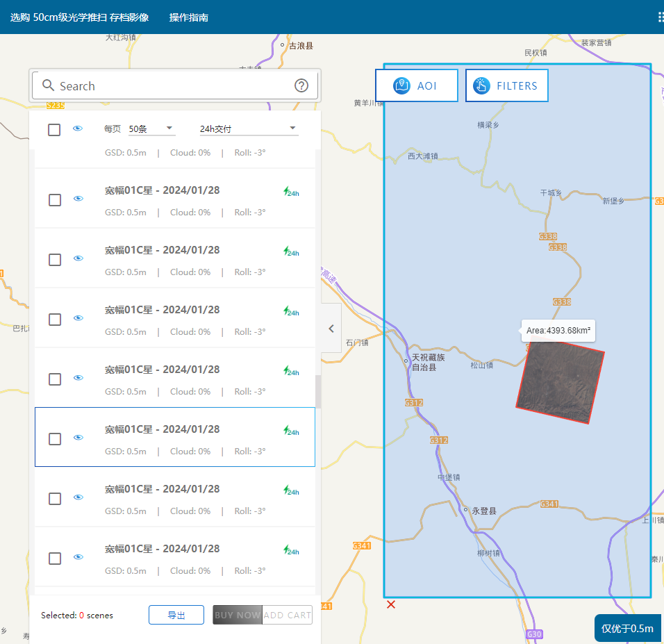Click the 民权镇 map label

coord(536,53)
